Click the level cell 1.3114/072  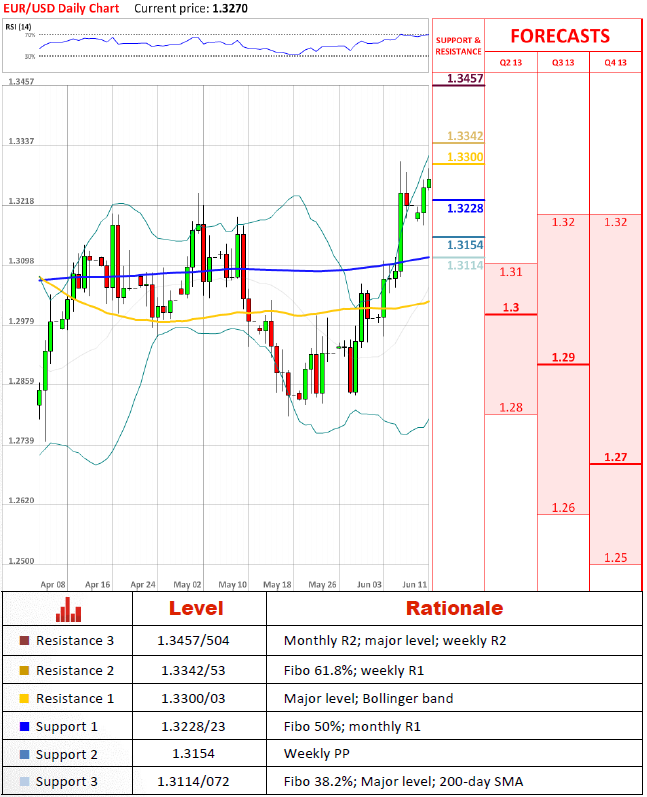pos(193,781)
